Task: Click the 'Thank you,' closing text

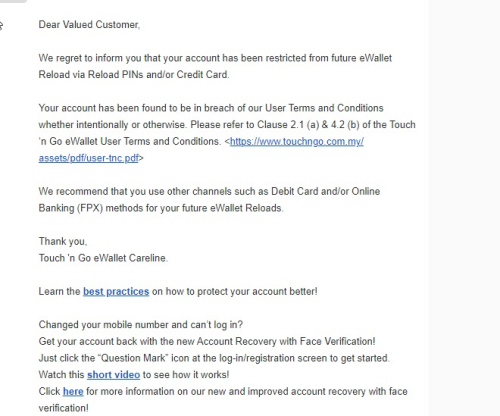Action: [x=63, y=241]
